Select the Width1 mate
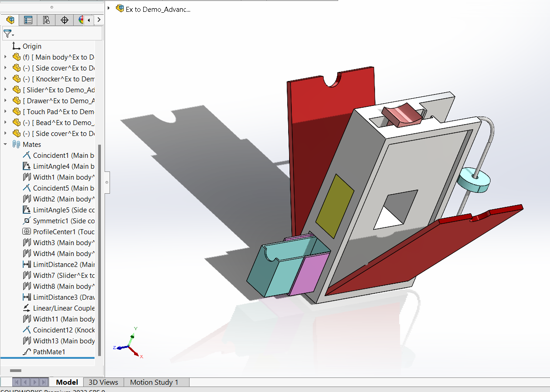This screenshot has width=550, height=392. (58, 177)
